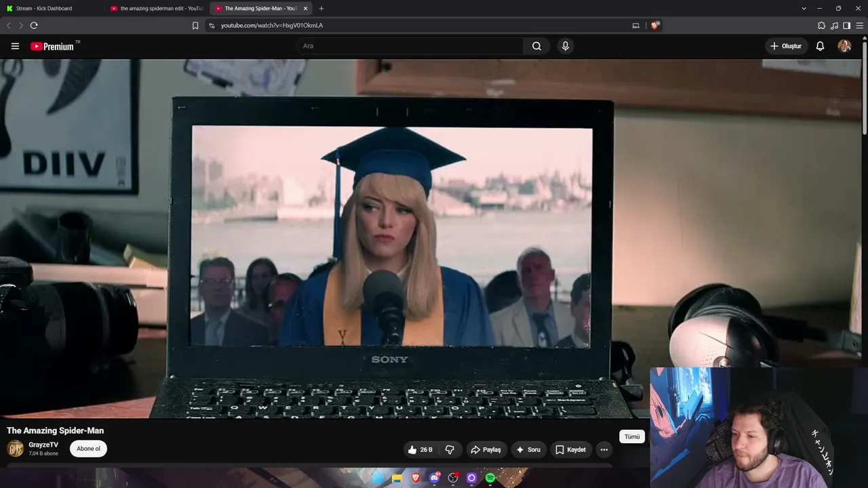The width and height of the screenshot is (868, 488).
Task: Open GrayzeTV channel name link
Action: (43, 445)
